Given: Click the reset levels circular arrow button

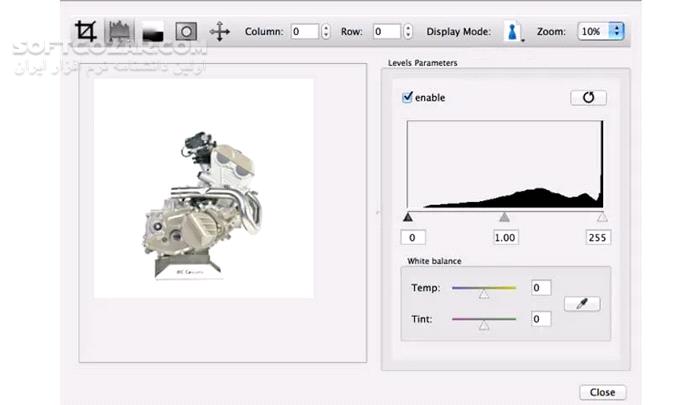Looking at the screenshot, I should click(588, 97).
